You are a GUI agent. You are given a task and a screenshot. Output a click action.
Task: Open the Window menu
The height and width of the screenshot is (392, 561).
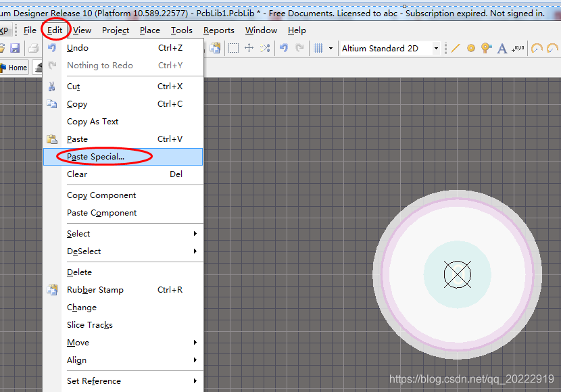click(261, 30)
